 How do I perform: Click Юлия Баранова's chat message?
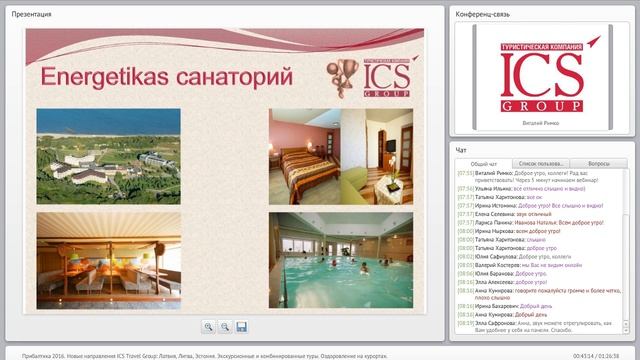click(x=502, y=274)
